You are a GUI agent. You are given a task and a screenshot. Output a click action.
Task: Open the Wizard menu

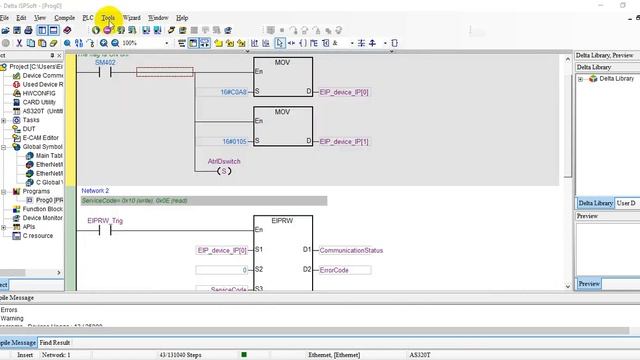coord(131,18)
